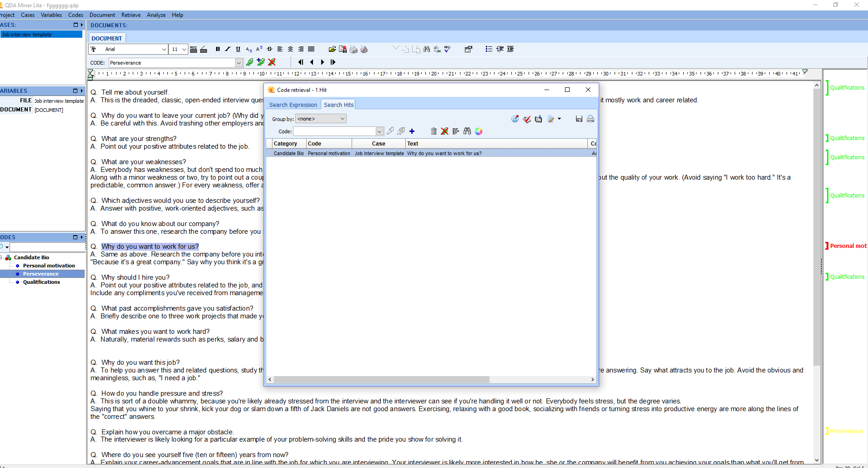Expand the VARIABLES panel arrow
The height and width of the screenshot is (468, 868).
pos(82,91)
